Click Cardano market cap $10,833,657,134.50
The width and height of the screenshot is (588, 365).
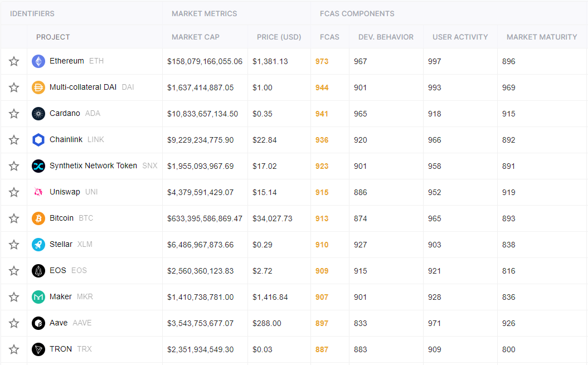202,114
